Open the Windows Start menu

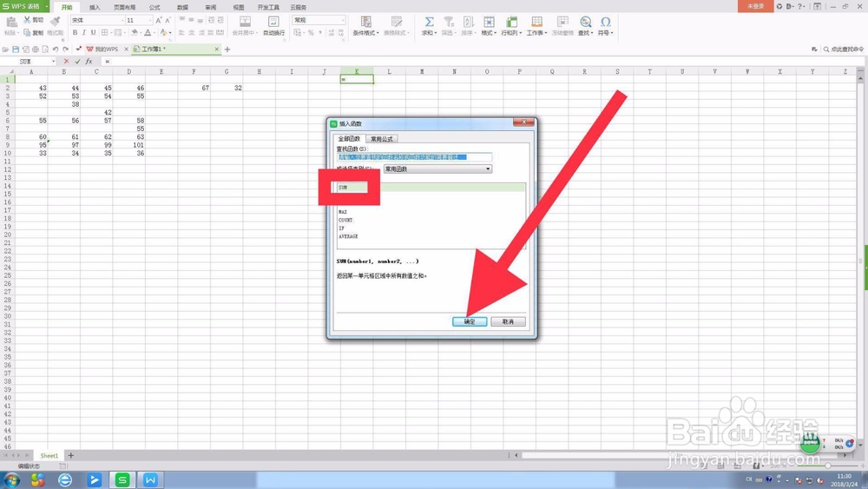point(11,479)
